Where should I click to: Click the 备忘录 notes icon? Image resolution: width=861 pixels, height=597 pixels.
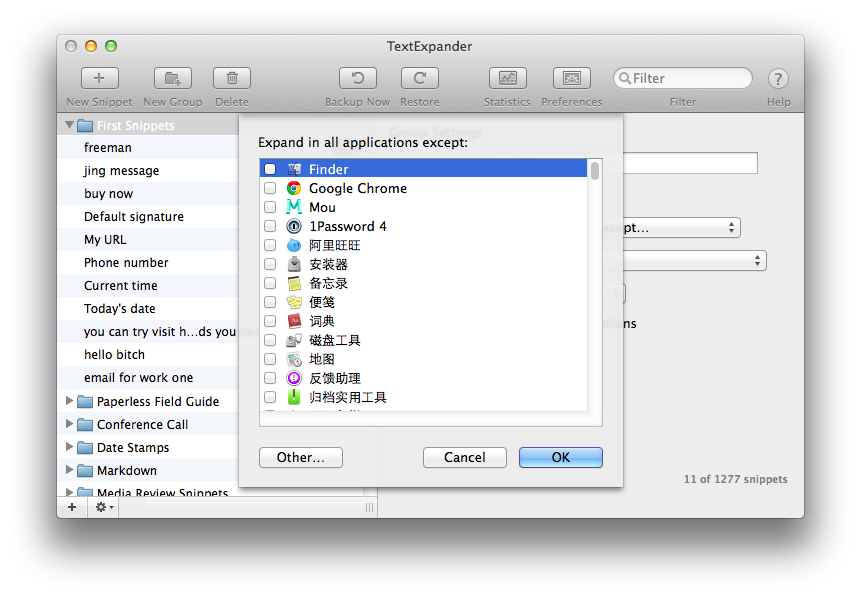[x=294, y=283]
